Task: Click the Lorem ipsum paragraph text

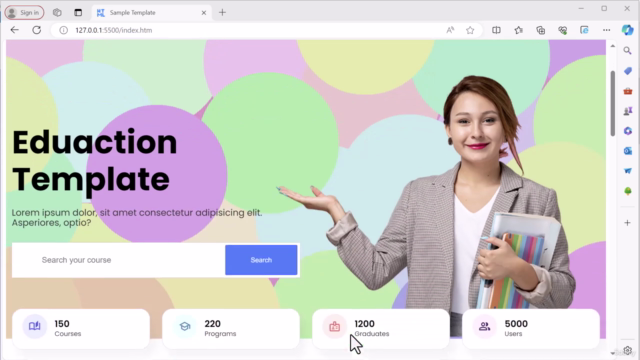Action: 137,218
